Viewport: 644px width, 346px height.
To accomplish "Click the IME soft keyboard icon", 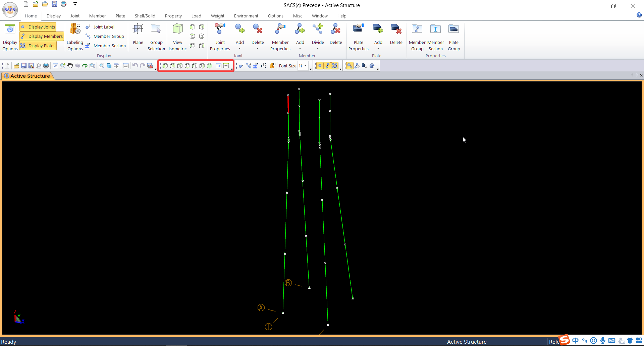I will [x=612, y=341].
